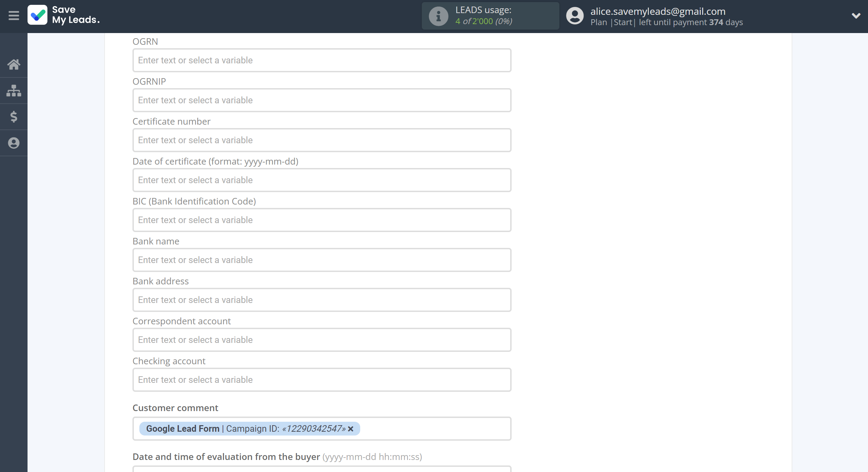Screen dimensions: 868x472
Task: Open the connections sitemap icon
Action: click(x=14, y=91)
